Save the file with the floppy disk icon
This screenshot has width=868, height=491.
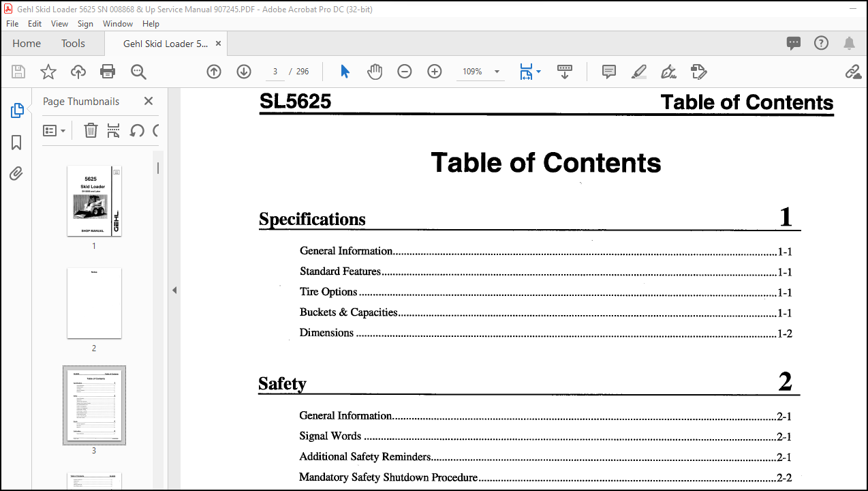[18, 72]
